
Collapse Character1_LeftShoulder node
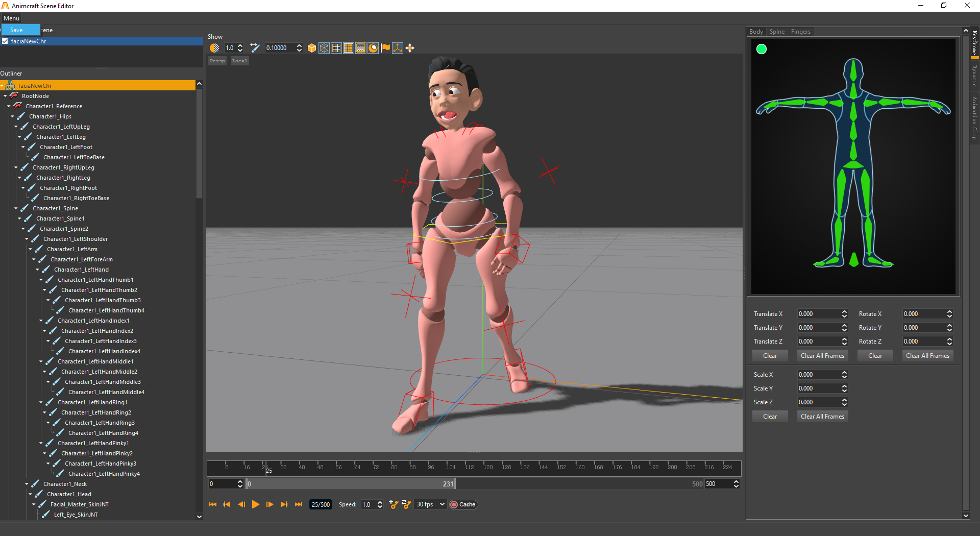[27, 239]
